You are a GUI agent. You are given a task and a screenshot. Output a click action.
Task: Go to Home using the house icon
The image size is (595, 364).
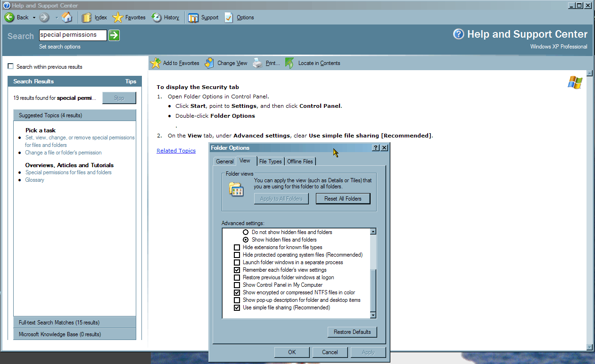point(67,17)
